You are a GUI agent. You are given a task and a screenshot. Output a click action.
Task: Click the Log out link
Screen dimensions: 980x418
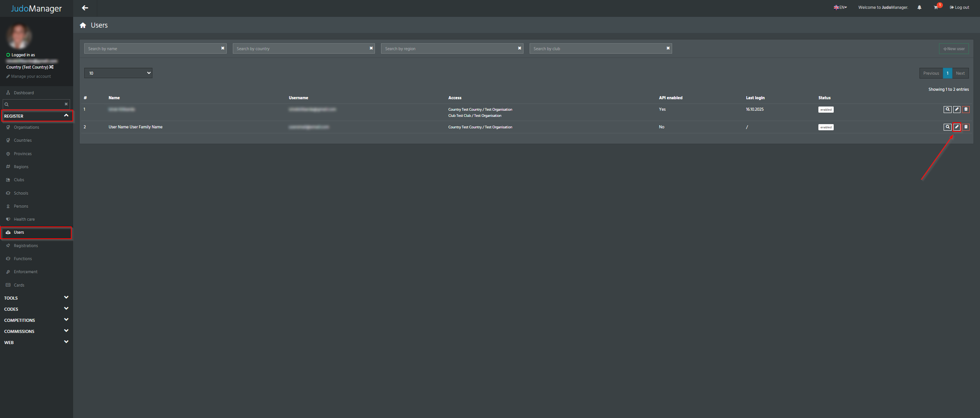[x=959, y=7]
